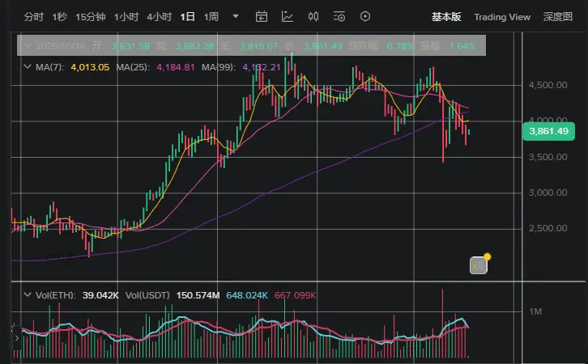Collapse the OHLC date info row
Image resolution: width=588 pixels, height=364 pixels.
pyautogui.click(x=27, y=45)
